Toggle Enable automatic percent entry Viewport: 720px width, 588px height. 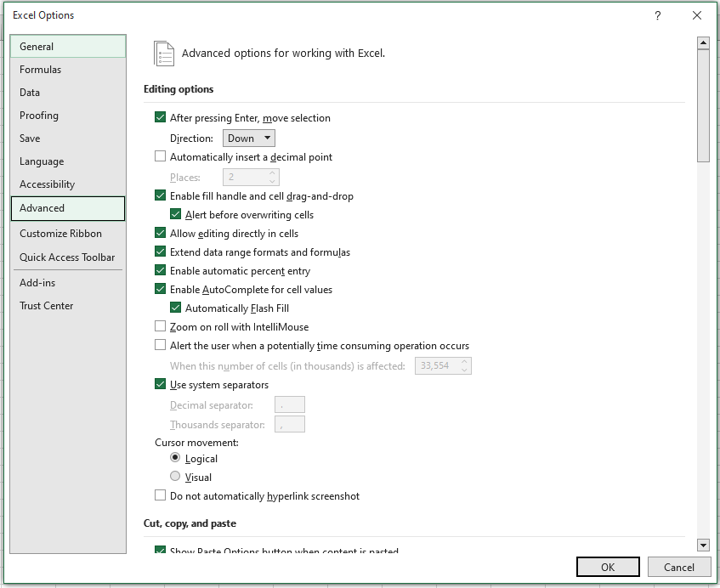point(161,270)
